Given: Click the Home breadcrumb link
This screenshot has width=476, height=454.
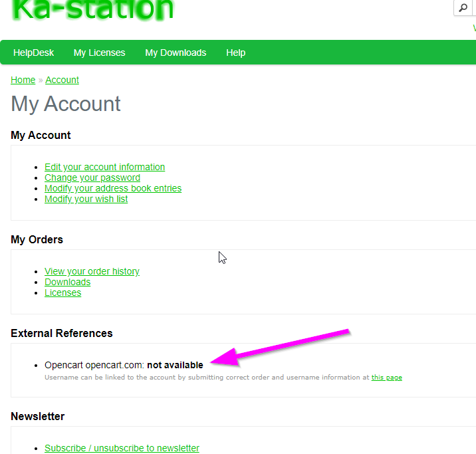Looking at the screenshot, I should click(x=23, y=80).
